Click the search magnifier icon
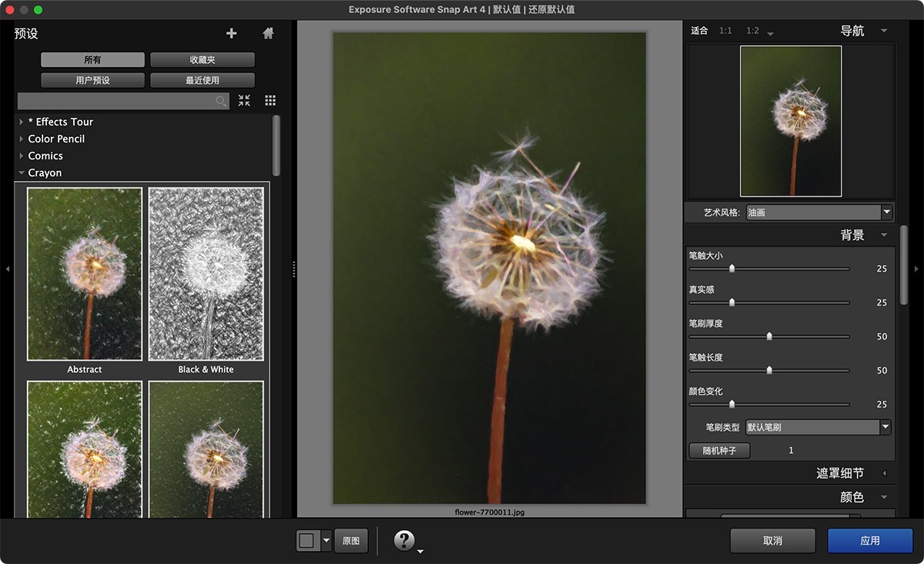The height and width of the screenshot is (564, 924). click(221, 101)
